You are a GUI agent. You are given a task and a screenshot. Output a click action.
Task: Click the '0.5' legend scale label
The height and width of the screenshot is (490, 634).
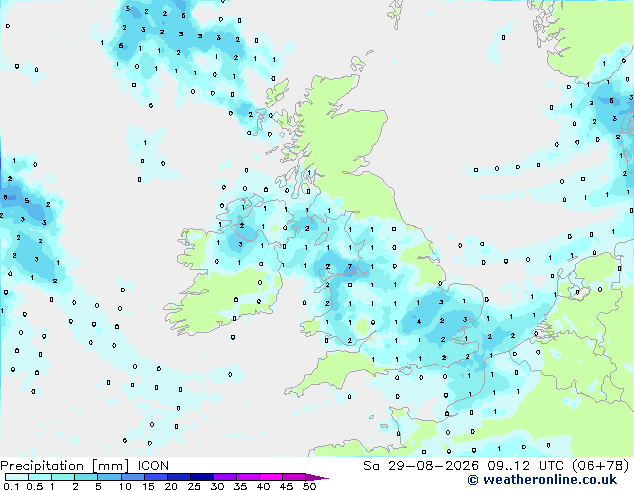[x=35, y=486]
